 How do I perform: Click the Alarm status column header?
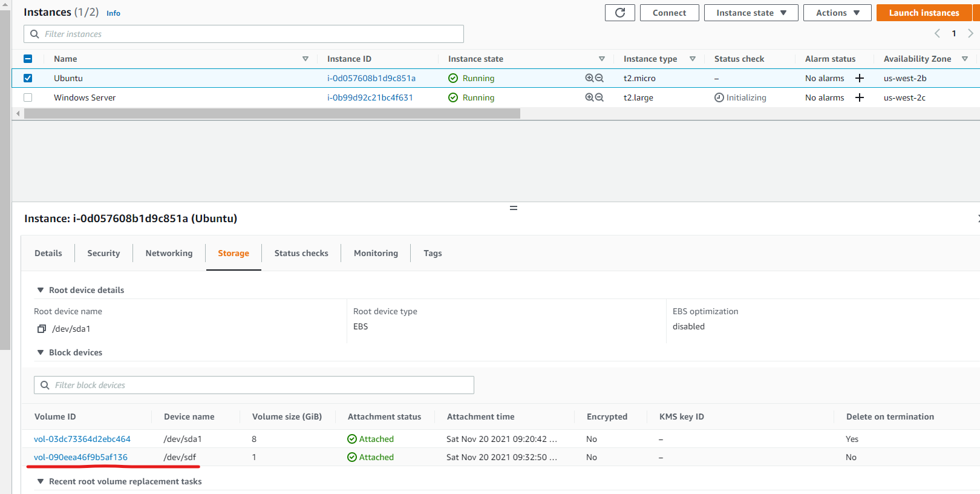pyautogui.click(x=830, y=59)
